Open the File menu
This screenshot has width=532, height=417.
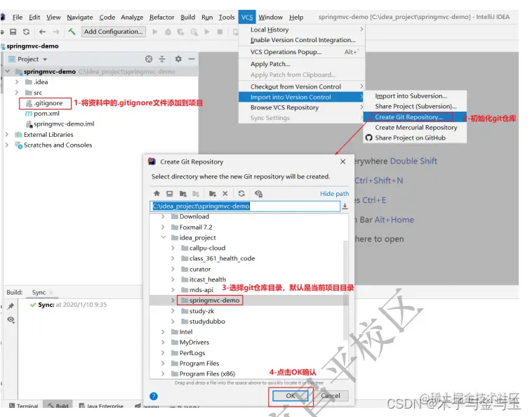18,18
